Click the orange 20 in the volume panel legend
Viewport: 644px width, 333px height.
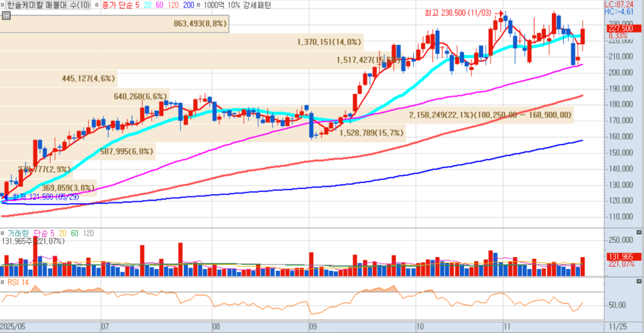(x=61, y=234)
